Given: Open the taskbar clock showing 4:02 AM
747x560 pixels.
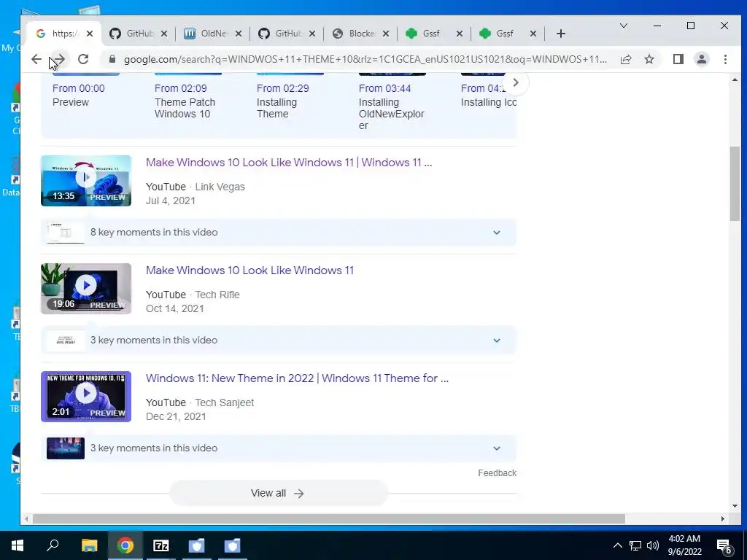Looking at the screenshot, I should (684, 545).
